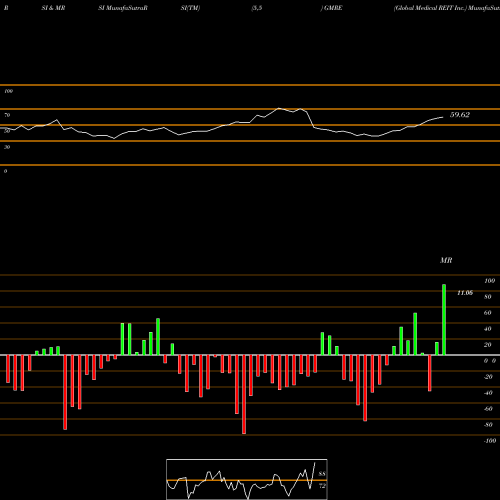Click the RSI axis label 100

(8, 91)
